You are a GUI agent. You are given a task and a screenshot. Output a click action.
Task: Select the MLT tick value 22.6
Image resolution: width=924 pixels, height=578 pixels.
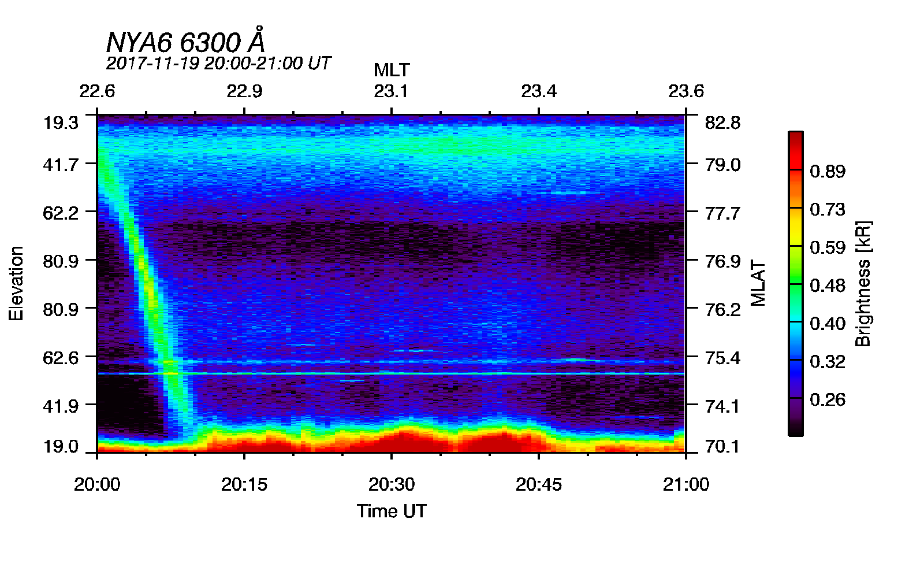tap(97, 91)
